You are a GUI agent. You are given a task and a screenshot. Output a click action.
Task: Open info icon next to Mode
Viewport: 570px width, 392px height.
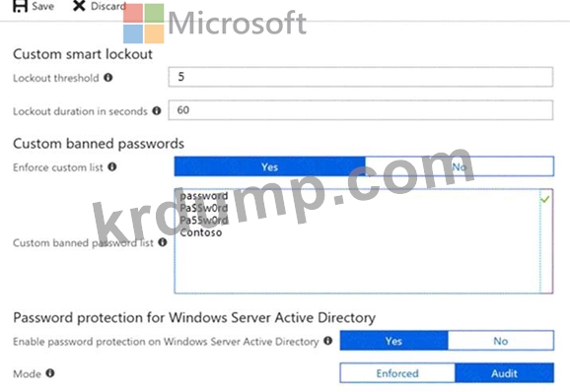(50, 373)
